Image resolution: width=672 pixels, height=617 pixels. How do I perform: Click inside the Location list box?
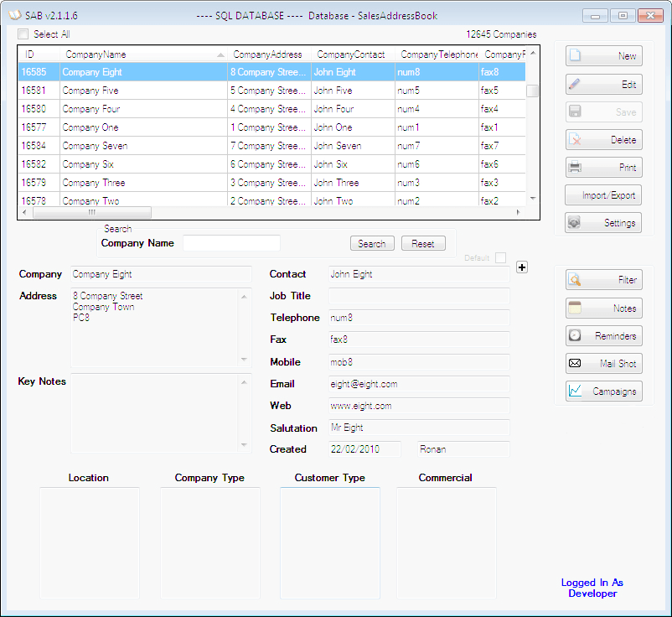pos(90,543)
